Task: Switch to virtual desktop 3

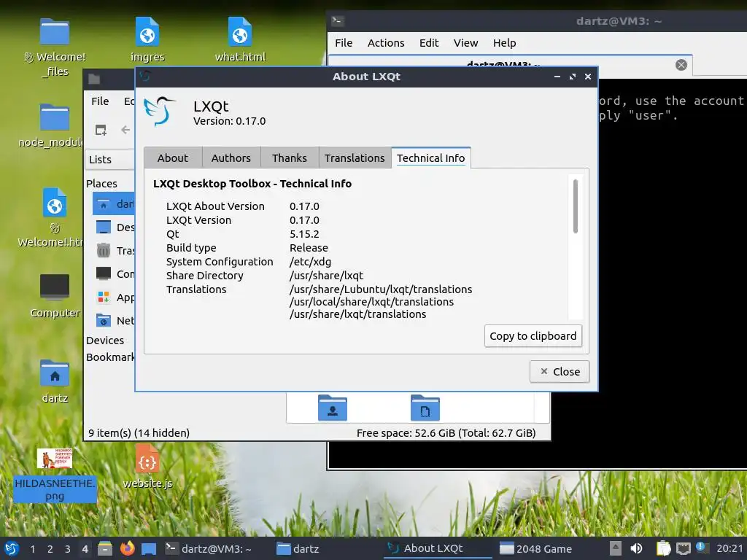Action: (x=68, y=549)
